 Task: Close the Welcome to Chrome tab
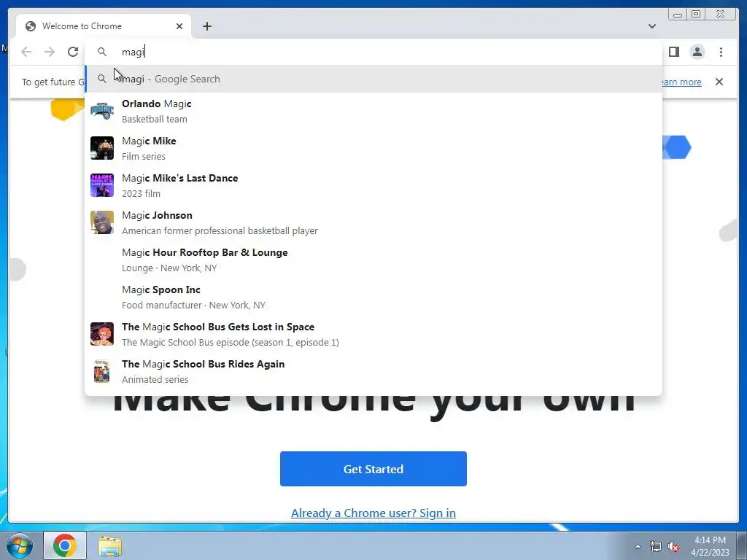[179, 26]
